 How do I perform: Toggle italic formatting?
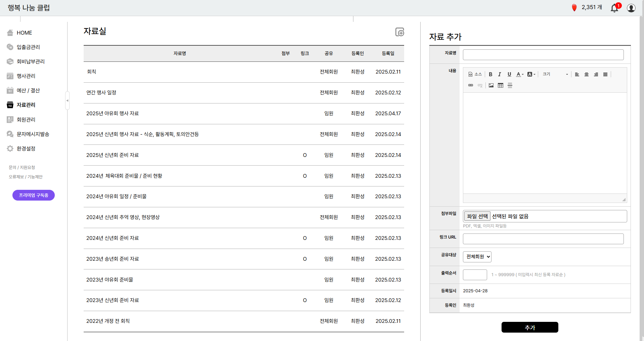click(x=500, y=74)
